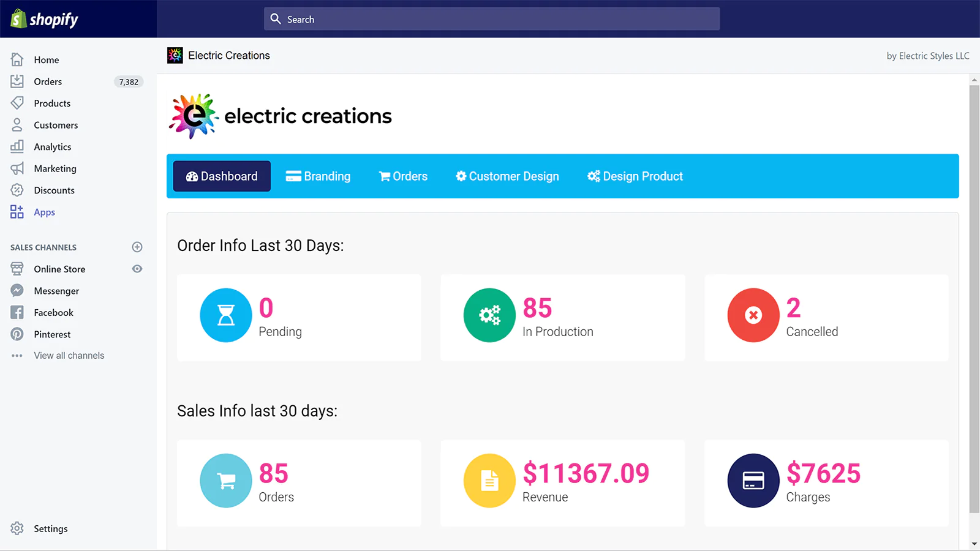The height and width of the screenshot is (551, 980).
Task: Click the Search input field
Action: pos(492,19)
